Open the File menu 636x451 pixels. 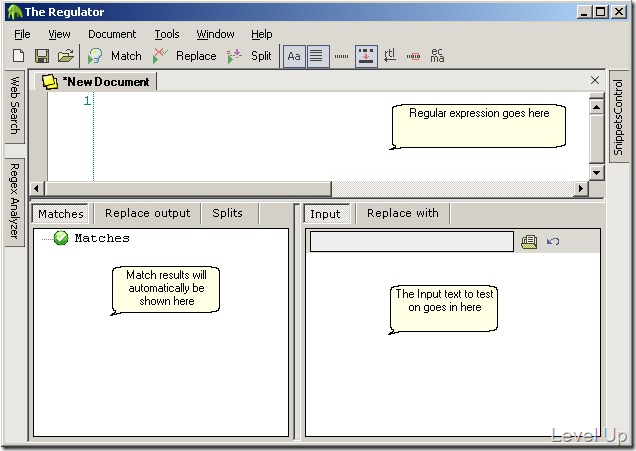22,34
